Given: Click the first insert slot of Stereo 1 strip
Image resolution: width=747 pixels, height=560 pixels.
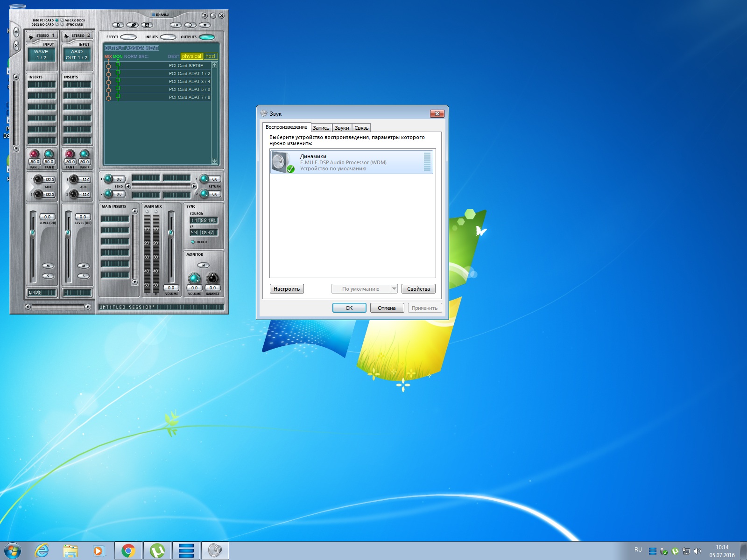Looking at the screenshot, I should (x=42, y=84).
